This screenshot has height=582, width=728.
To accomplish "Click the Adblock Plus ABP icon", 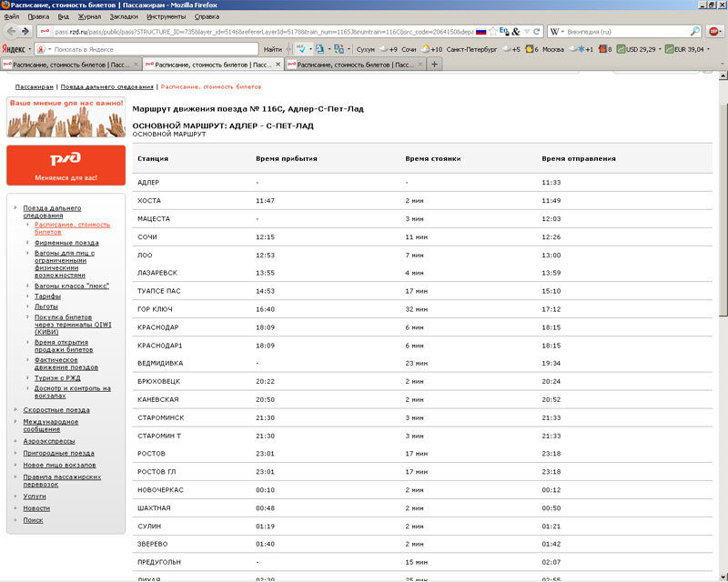I will pyautogui.click(x=715, y=31).
